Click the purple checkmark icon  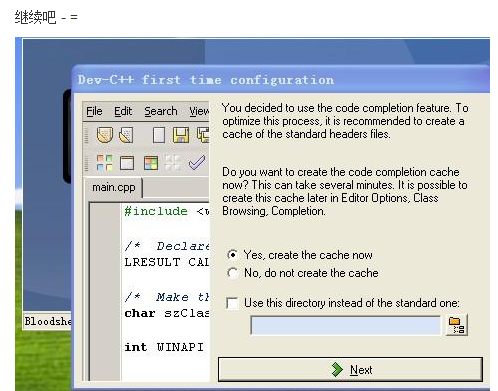(x=197, y=163)
